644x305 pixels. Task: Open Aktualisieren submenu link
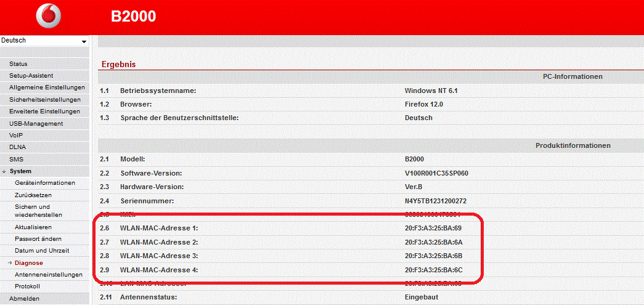point(33,227)
